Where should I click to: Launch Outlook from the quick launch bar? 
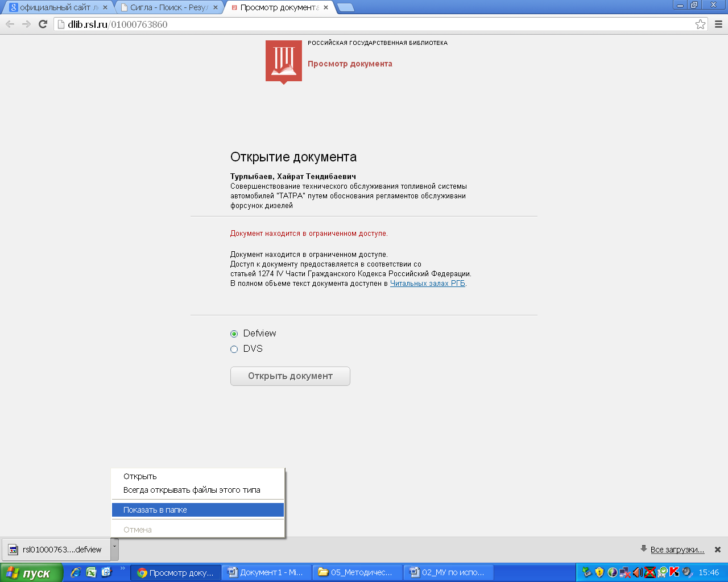click(x=106, y=572)
